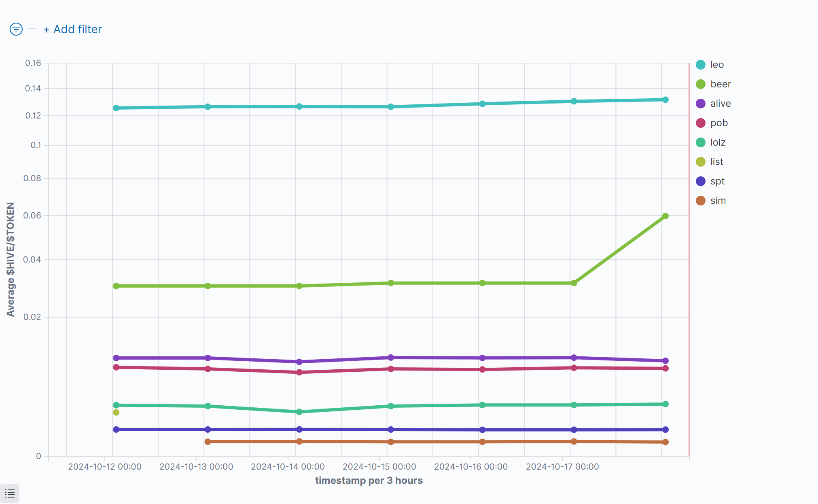
Task: Click the beer line's highest data point
Action: (x=665, y=216)
